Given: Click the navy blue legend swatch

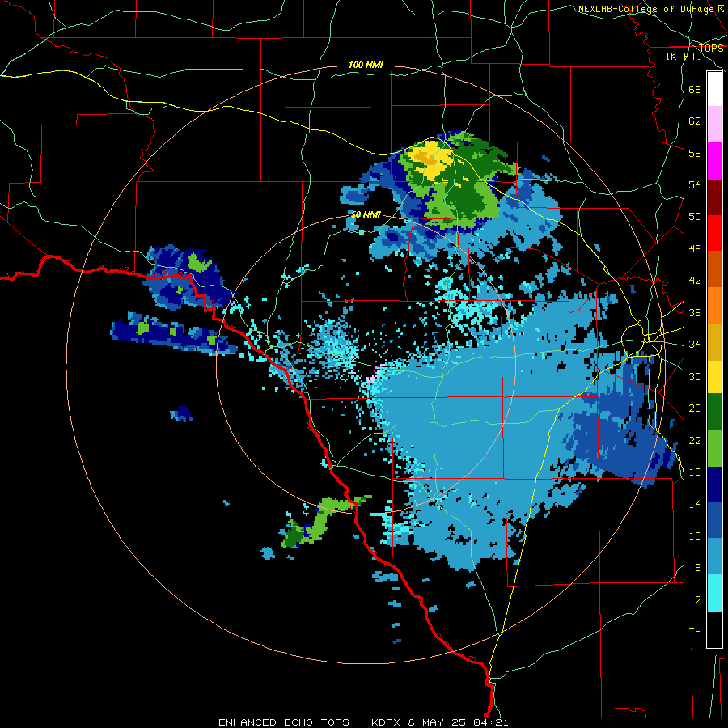Looking at the screenshot, I should pos(714,485).
